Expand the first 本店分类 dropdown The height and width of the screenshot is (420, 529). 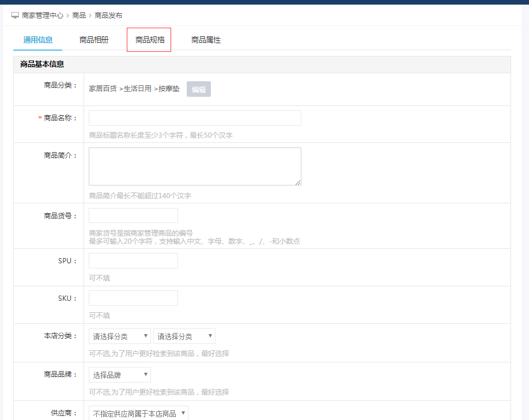click(120, 336)
